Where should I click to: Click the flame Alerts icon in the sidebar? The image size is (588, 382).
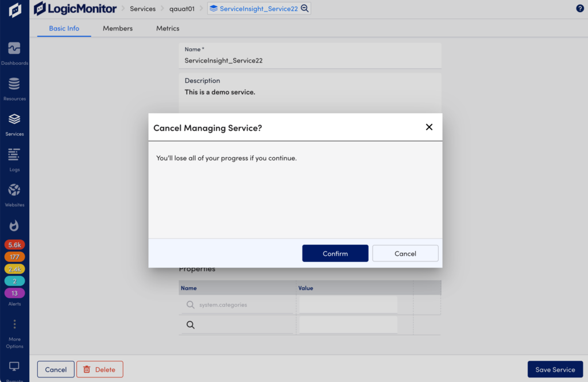coord(14,226)
